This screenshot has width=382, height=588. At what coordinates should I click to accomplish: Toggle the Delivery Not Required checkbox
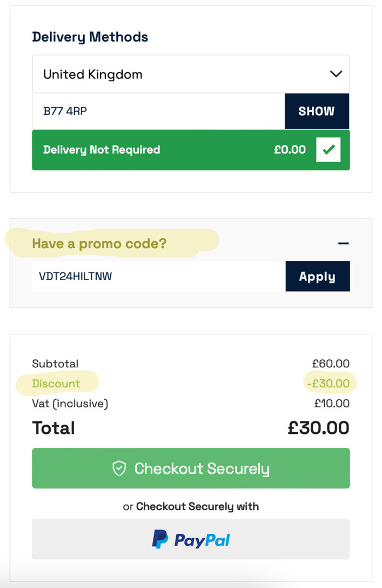coord(328,150)
